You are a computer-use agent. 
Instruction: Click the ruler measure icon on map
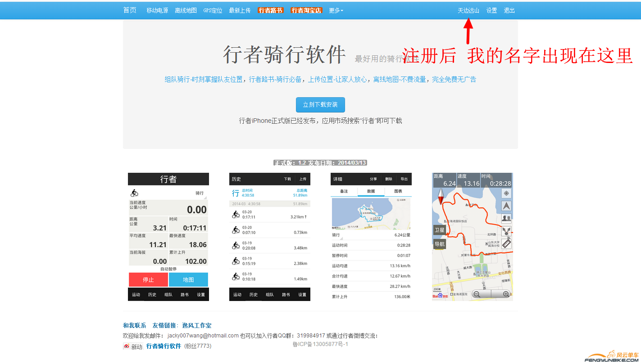coord(506,243)
